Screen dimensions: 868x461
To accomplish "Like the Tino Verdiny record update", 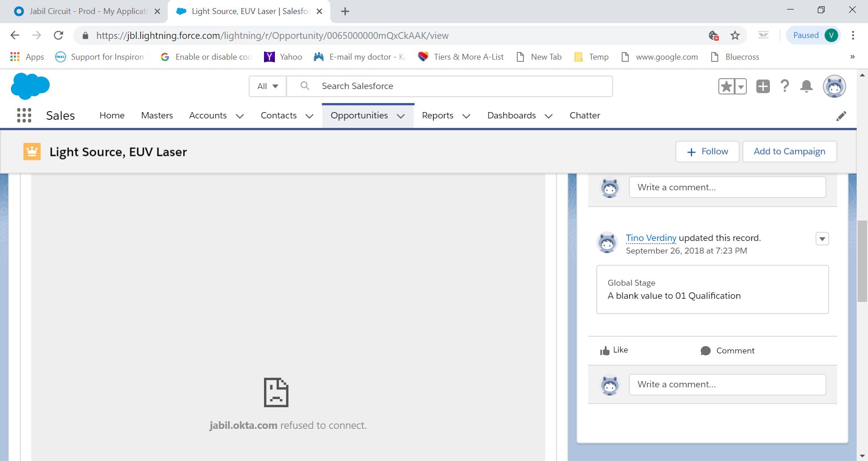I will (614, 350).
